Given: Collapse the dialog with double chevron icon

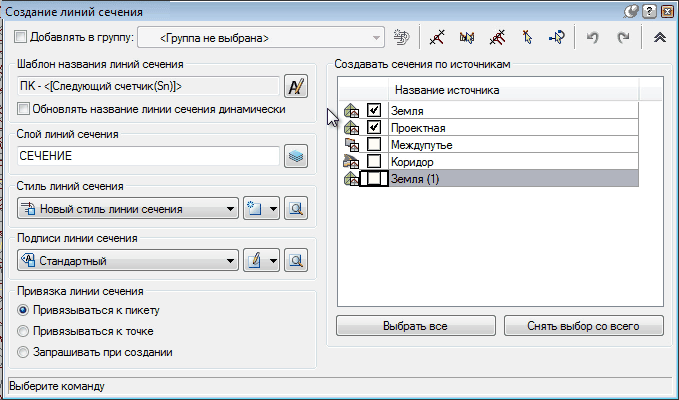Looking at the screenshot, I should click(x=659, y=38).
